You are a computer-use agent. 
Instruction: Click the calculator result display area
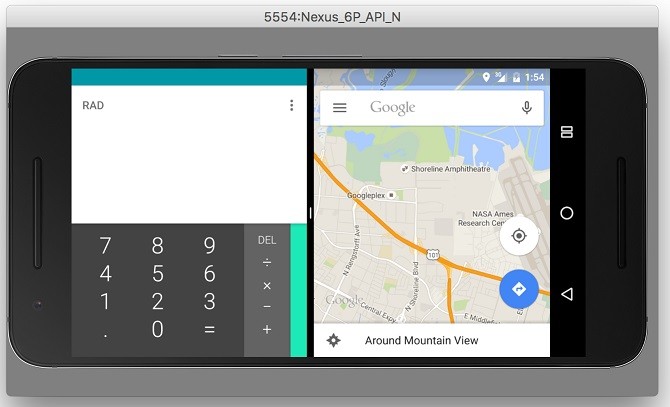189,154
